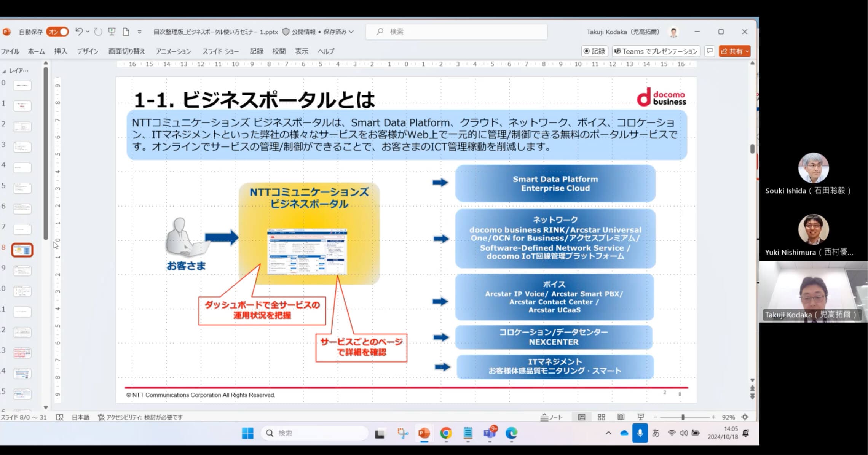Switch to the 画面切り替え tab
Viewport: 868px width, 455px height.
click(x=127, y=51)
